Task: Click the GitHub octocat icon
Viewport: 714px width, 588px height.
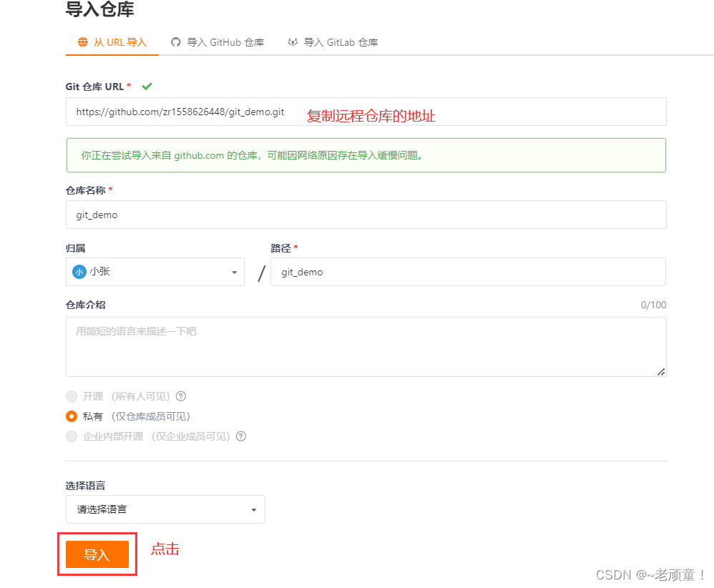Action: (176, 42)
